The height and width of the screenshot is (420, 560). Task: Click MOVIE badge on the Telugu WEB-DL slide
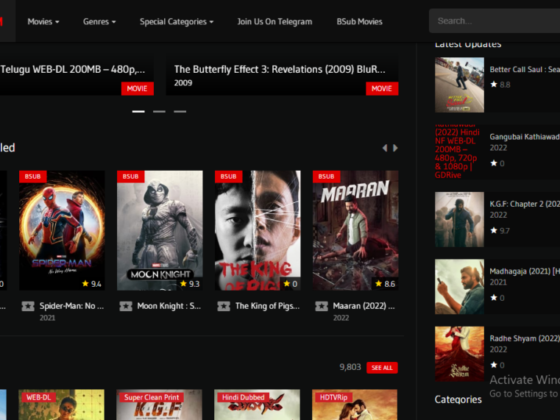point(137,89)
